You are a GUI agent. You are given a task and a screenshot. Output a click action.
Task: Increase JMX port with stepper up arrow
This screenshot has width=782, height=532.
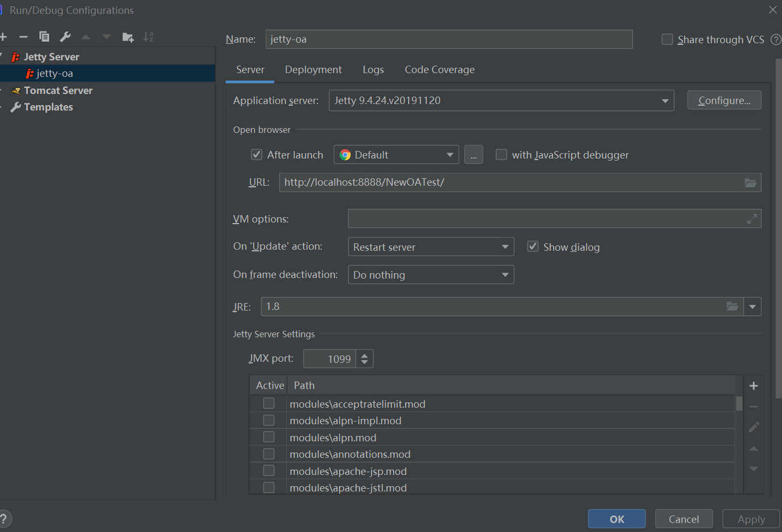tap(364, 354)
